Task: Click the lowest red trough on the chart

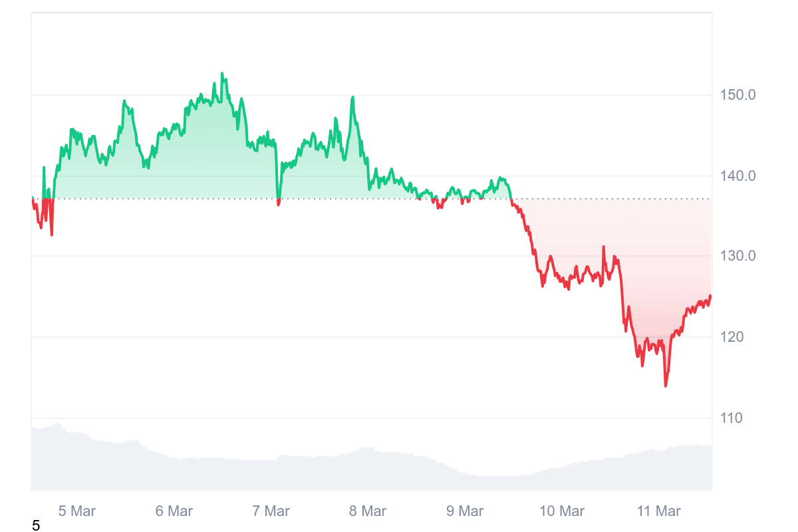Action: pos(665,385)
